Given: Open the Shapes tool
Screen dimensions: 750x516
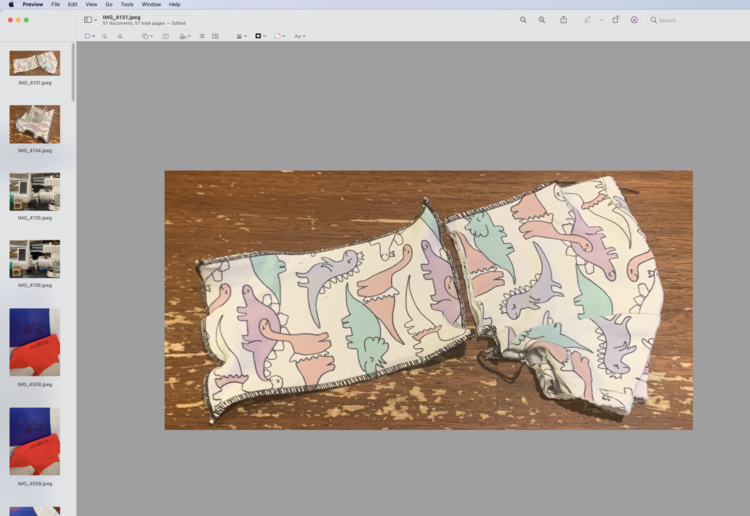Looking at the screenshot, I should point(145,36).
